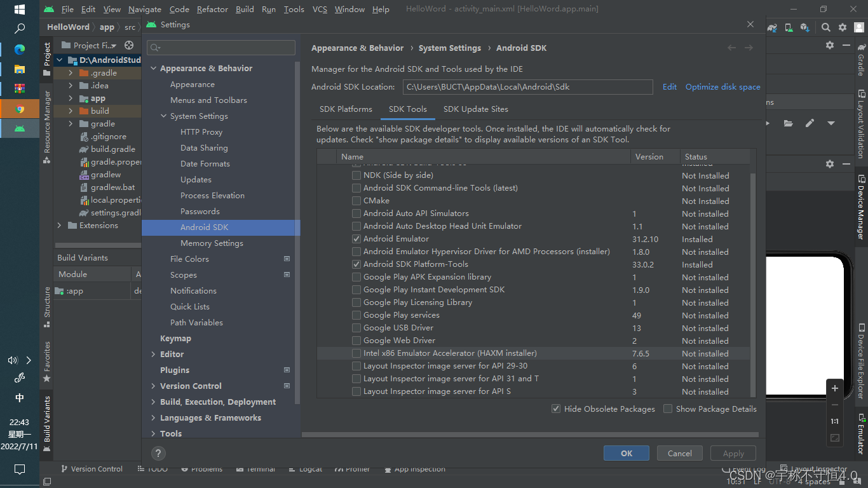Click 1:1 zoom control in emulator

pos(835,421)
